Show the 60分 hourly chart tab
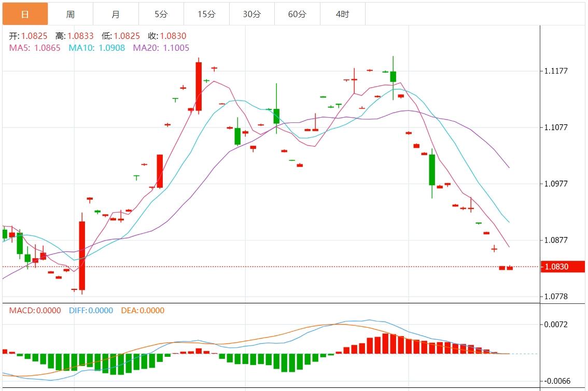Screen dimensions: 588x391 pos(297,14)
